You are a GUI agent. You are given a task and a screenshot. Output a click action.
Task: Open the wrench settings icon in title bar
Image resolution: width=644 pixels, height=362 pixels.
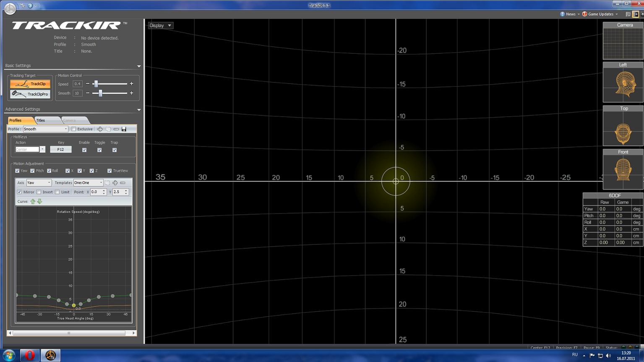[x=23, y=6]
